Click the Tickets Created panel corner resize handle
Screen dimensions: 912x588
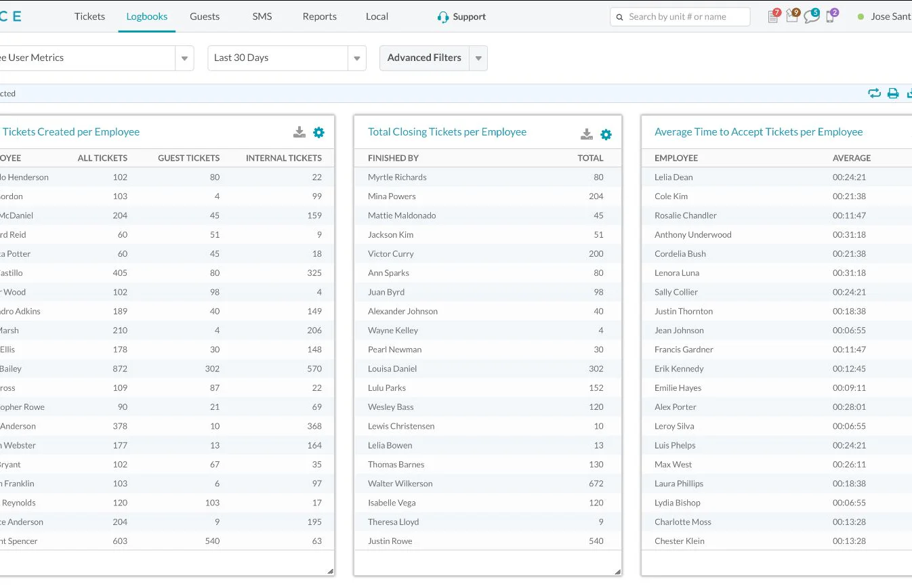(330, 571)
